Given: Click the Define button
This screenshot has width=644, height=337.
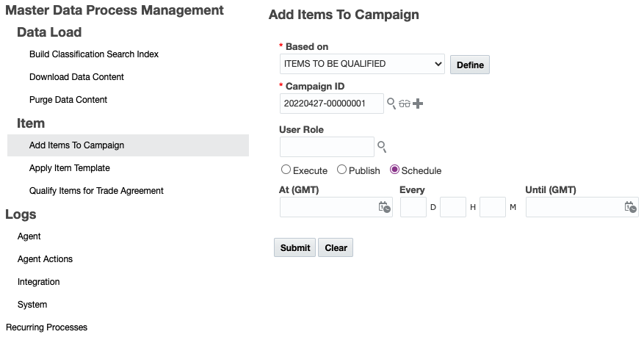Looking at the screenshot, I should (470, 65).
